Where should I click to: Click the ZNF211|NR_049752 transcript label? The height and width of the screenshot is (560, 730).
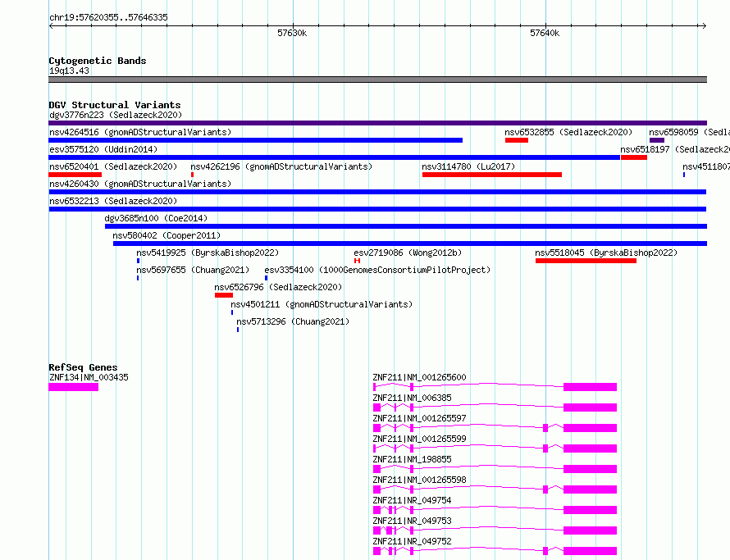coord(412,541)
